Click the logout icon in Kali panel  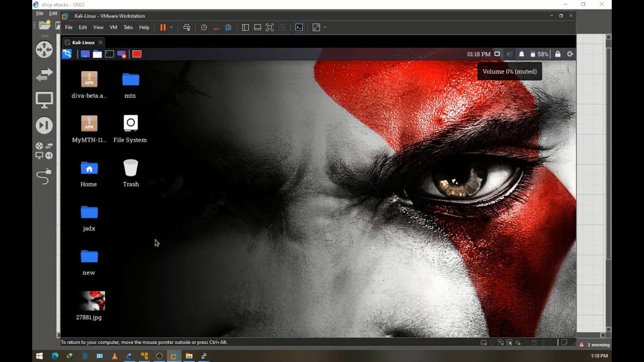[x=570, y=54]
